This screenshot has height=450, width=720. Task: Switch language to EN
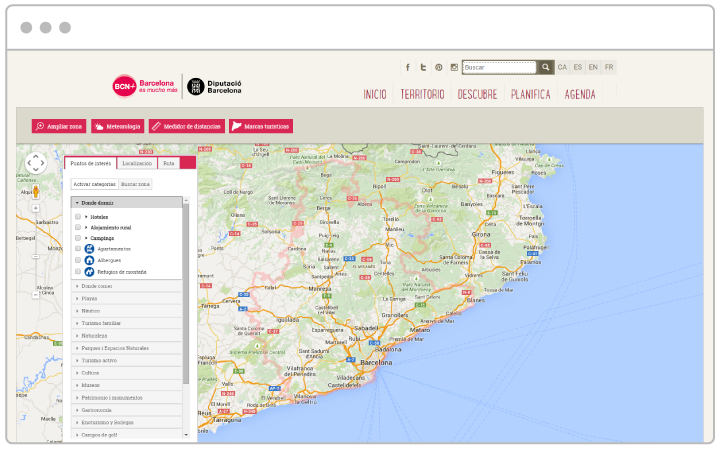coord(593,68)
